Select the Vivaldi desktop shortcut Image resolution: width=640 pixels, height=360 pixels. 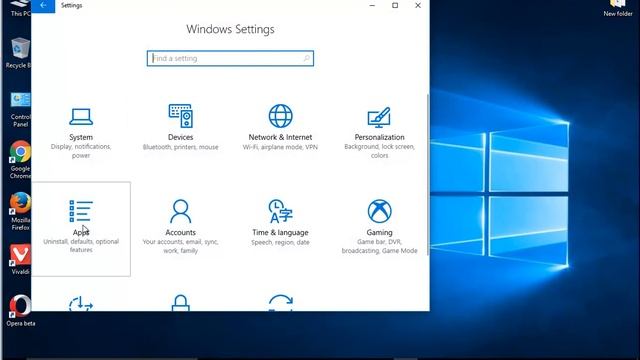pos(20,260)
